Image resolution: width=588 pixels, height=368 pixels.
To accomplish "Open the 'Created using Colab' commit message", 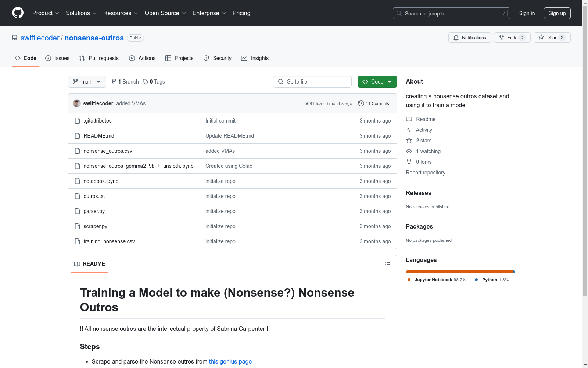I will pos(229,166).
